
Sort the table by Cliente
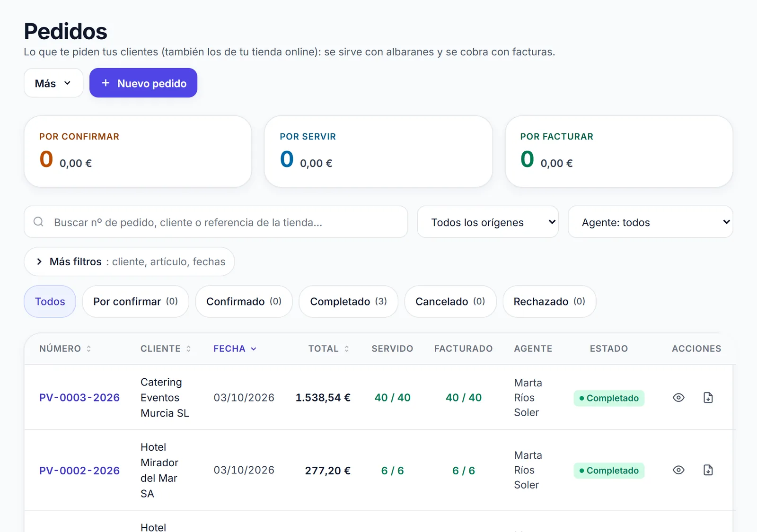(166, 349)
